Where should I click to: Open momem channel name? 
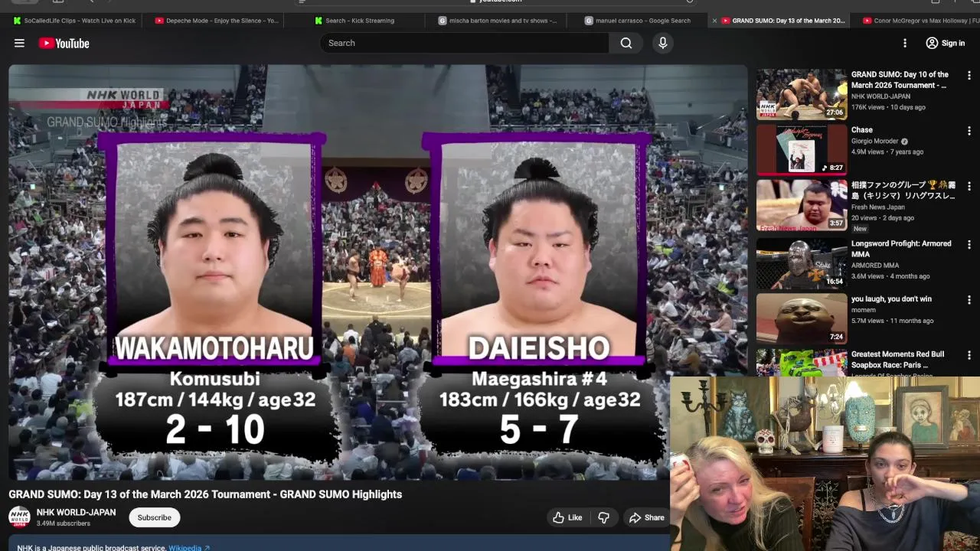point(863,310)
